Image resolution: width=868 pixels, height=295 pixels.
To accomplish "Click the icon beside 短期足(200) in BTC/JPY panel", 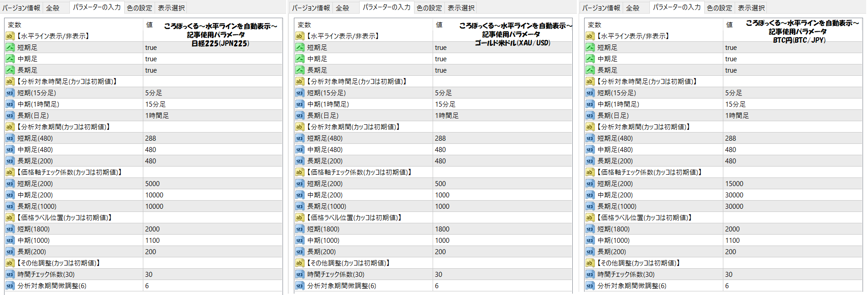I will (x=590, y=183).
